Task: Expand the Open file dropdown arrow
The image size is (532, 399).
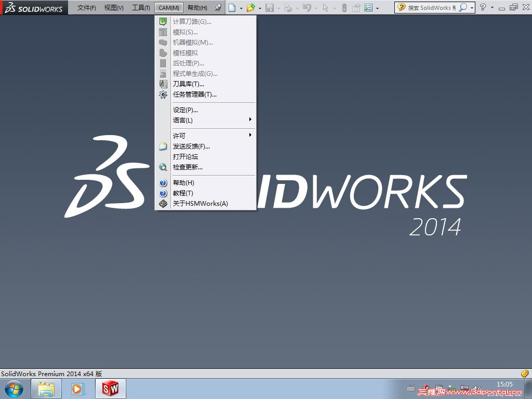Action: coord(260,8)
